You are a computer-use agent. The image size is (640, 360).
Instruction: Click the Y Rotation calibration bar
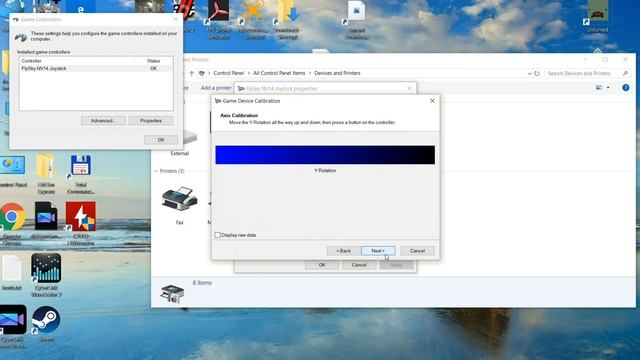tap(325, 155)
